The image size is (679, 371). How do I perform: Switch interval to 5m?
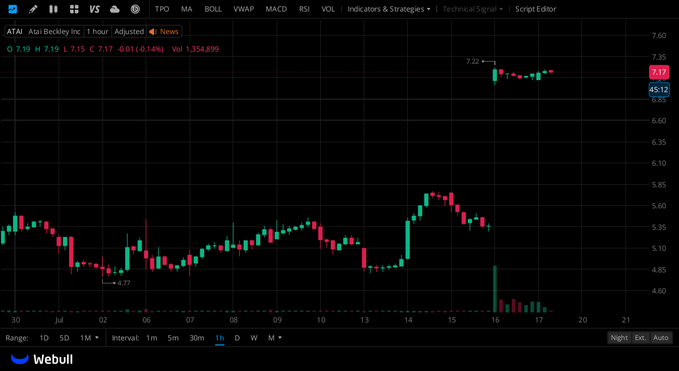pos(173,338)
